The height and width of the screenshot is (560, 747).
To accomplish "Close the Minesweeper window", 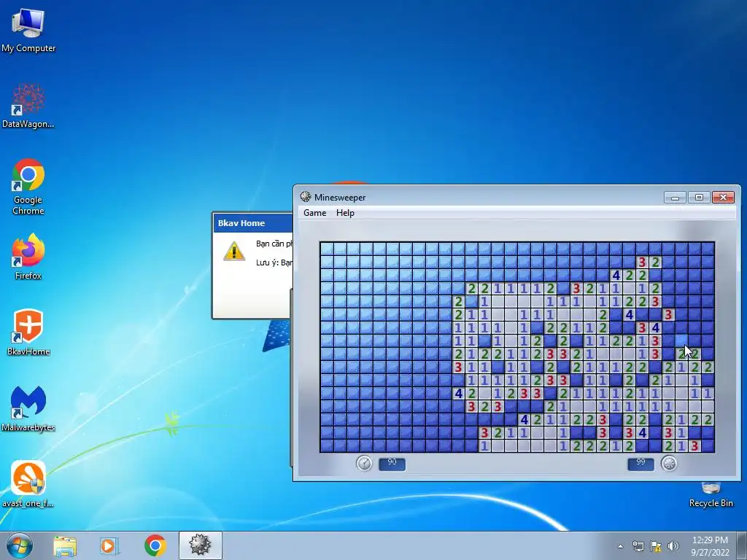I will pyautogui.click(x=723, y=197).
